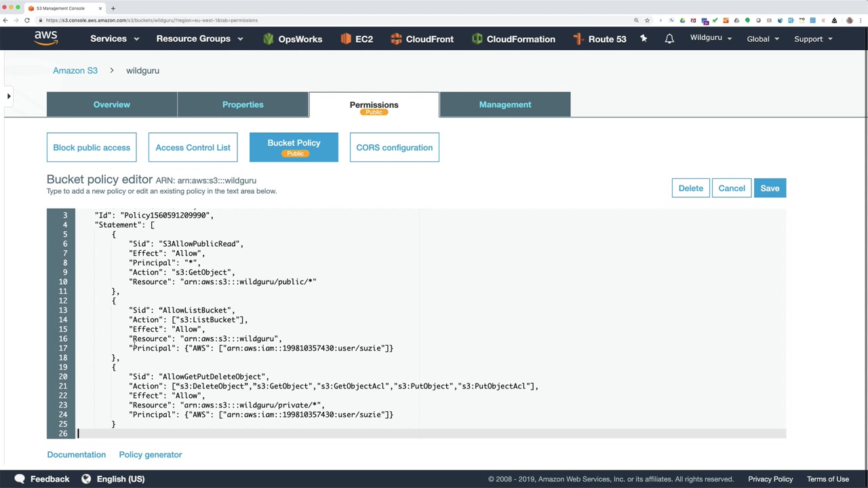
Task: Select the Bucket Policy section
Action: coord(294,147)
